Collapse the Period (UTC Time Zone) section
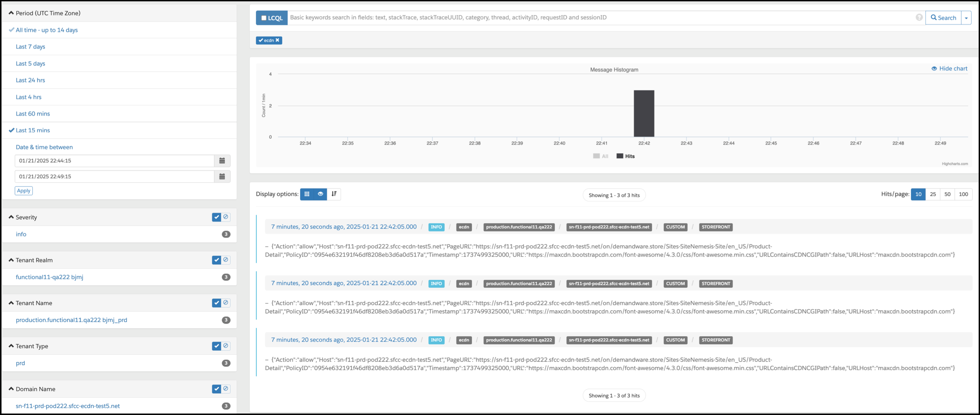This screenshot has width=980, height=415. 11,13
